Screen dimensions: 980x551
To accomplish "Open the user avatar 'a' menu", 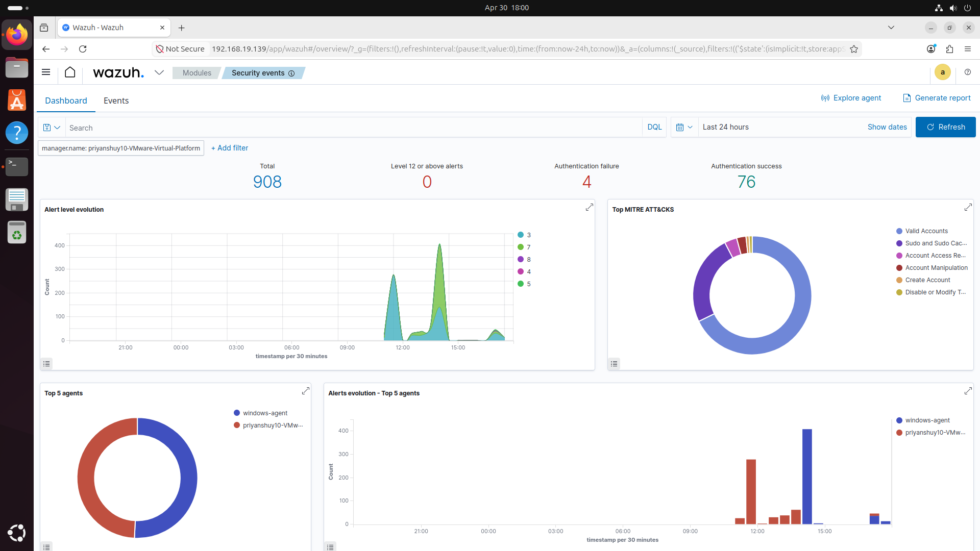I will (x=943, y=72).
